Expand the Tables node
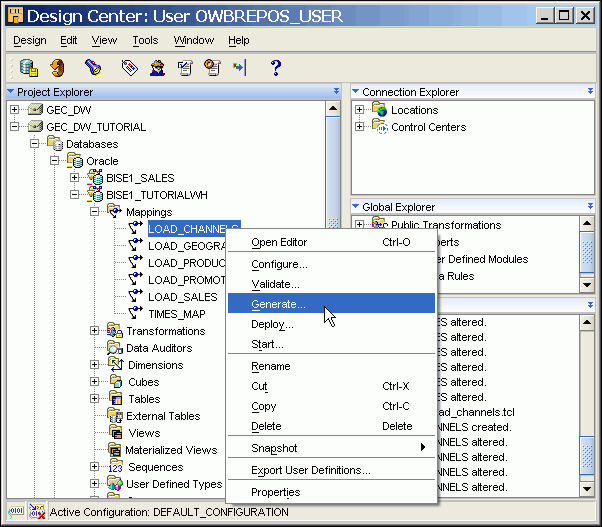 [x=94, y=398]
